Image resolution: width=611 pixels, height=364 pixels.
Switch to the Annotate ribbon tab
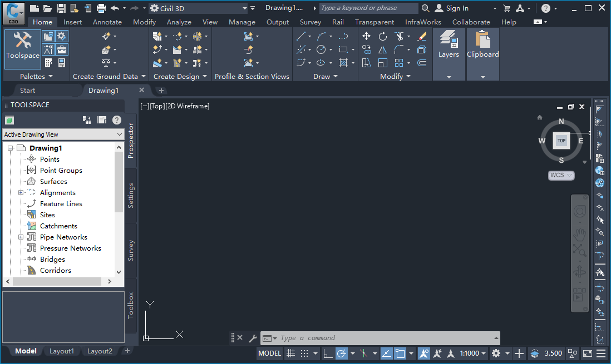click(107, 22)
